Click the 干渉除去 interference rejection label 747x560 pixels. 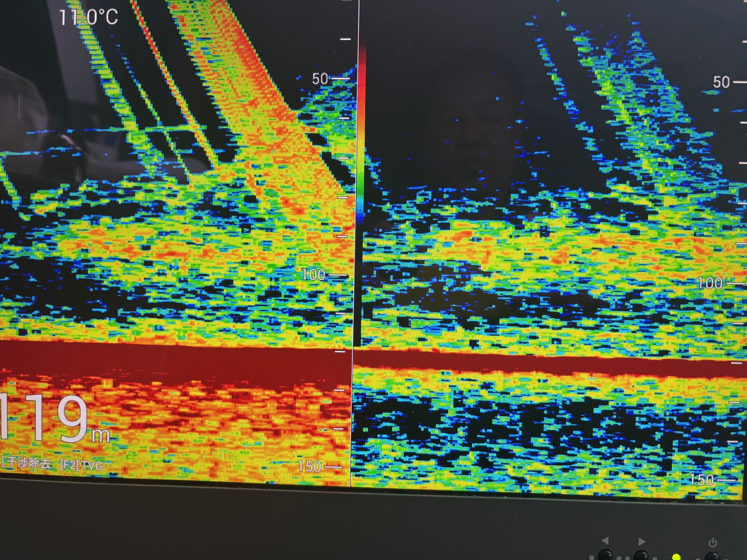point(28,463)
